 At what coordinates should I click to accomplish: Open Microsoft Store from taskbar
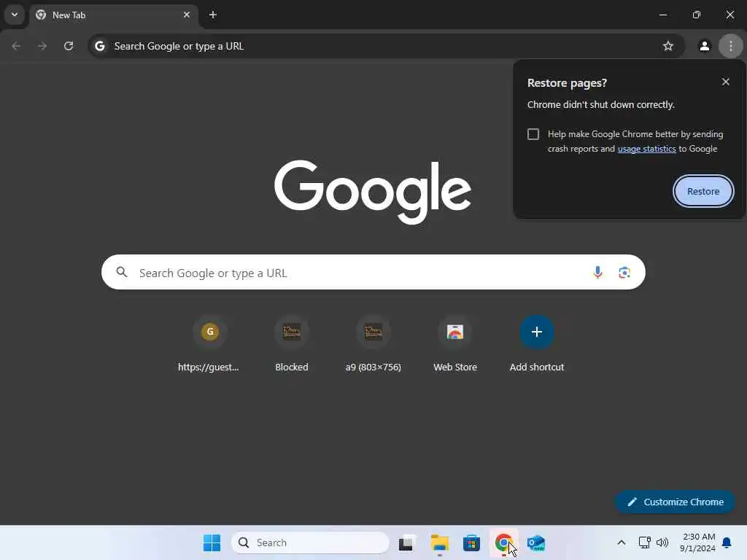(472, 542)
